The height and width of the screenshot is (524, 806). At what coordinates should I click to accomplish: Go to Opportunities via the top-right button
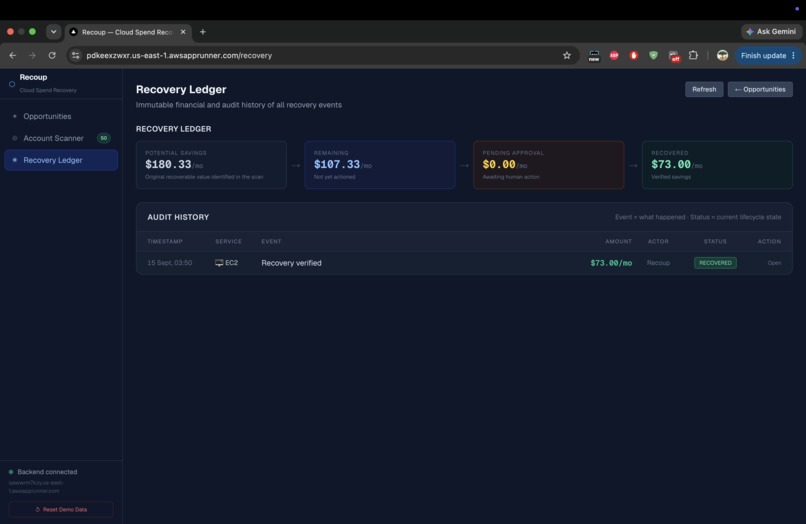click(760, 89)
